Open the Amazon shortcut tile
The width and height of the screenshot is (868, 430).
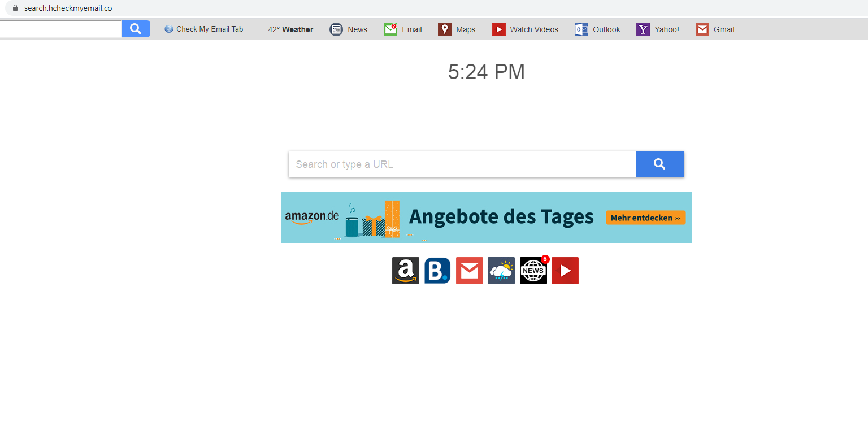[x=406, y=271]
